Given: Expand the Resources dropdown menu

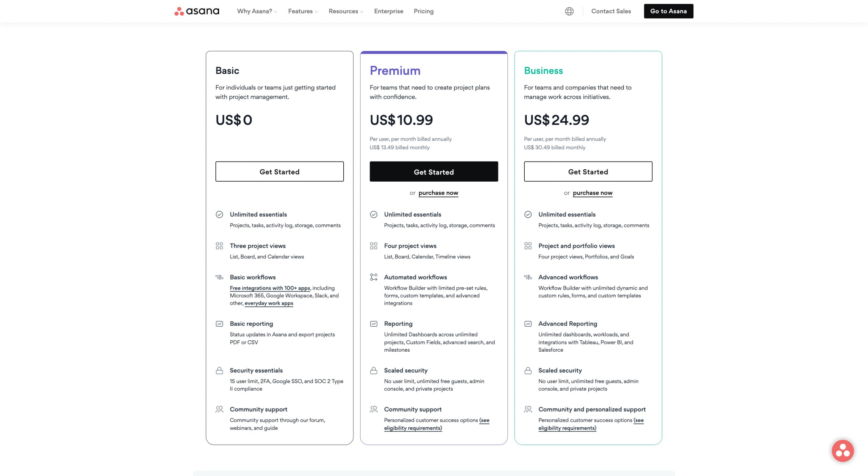Looking at the screenshot, I should [346, 11].
